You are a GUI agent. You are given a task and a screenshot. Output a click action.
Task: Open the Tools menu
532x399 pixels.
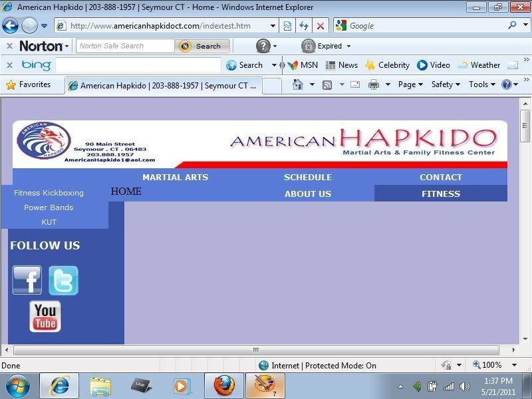tap(481, 84)
